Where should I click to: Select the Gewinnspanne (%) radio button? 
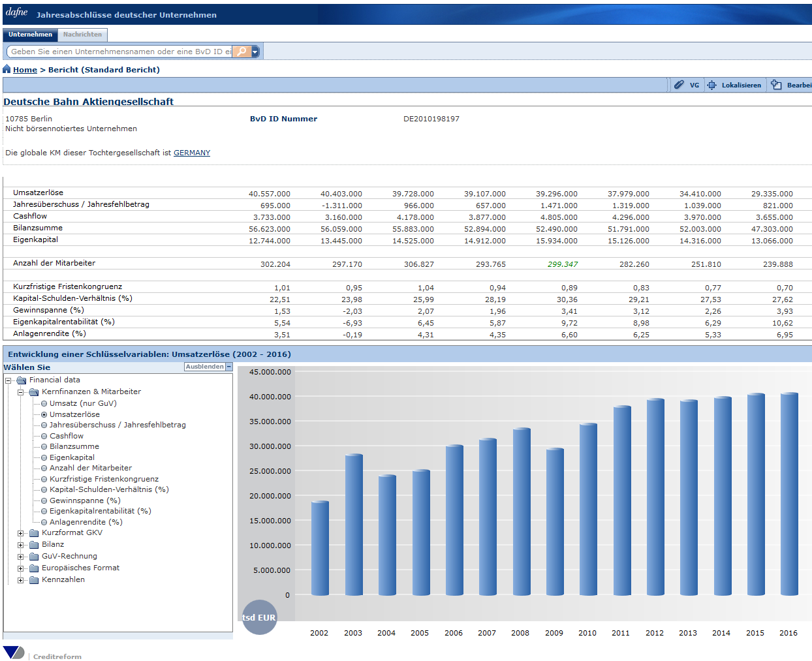[x=44, y=500]
